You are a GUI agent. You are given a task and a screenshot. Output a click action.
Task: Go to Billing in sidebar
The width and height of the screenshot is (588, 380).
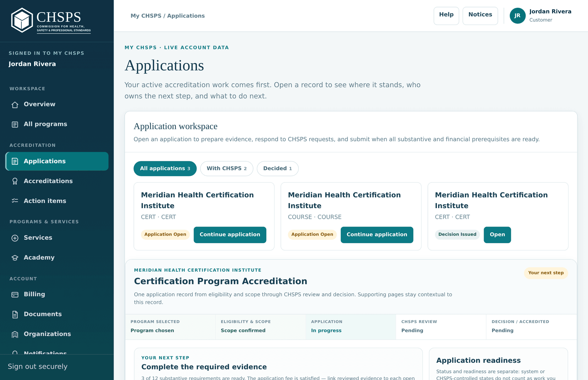(x=57, y=294)
